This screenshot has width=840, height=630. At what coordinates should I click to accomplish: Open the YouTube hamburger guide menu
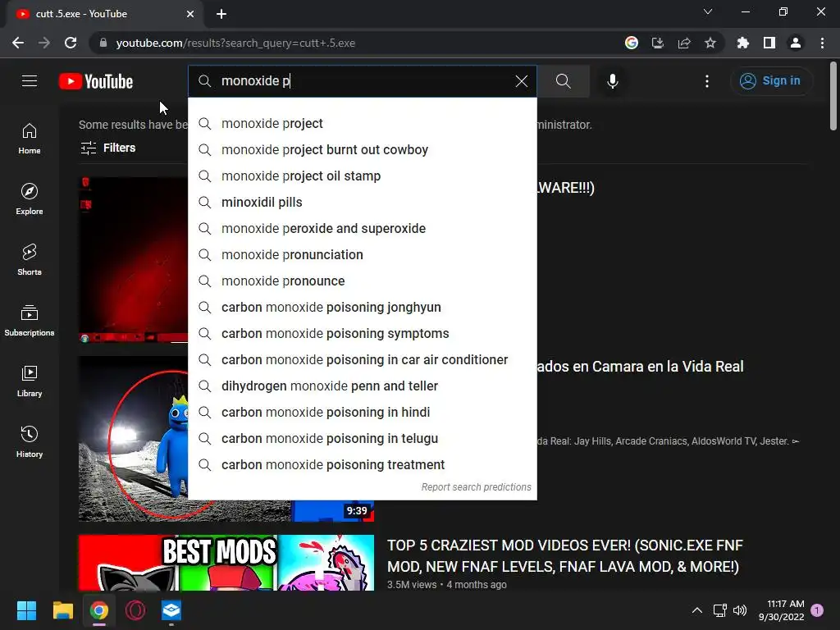(x=30, y=81)
